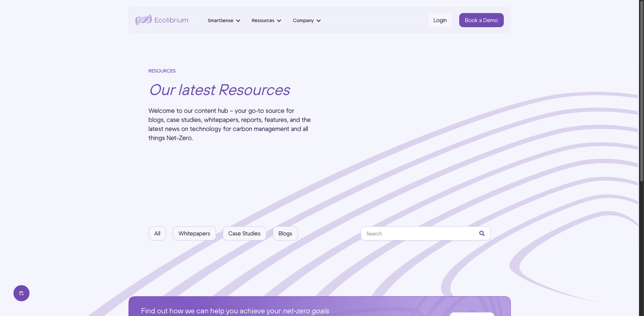Expand the SmartSense chevron arrow
Viewport: 644px width, 316px height.
pyautogui.click(x=238, y=21)
